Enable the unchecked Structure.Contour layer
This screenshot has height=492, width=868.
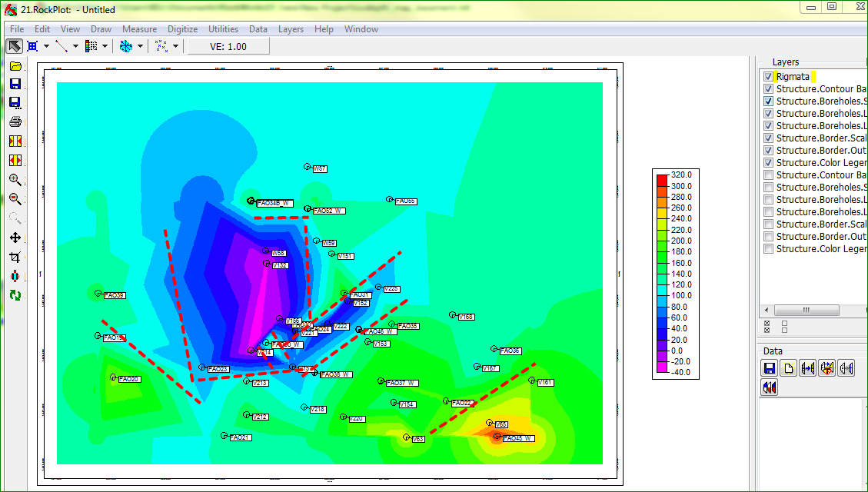[x=768, y=175]
